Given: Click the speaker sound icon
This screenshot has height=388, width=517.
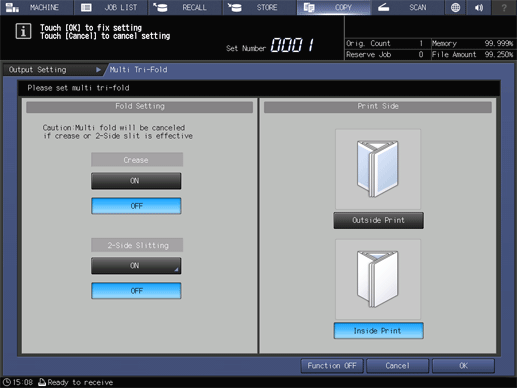Looking at the screenshot, I should tap(479, 7).
